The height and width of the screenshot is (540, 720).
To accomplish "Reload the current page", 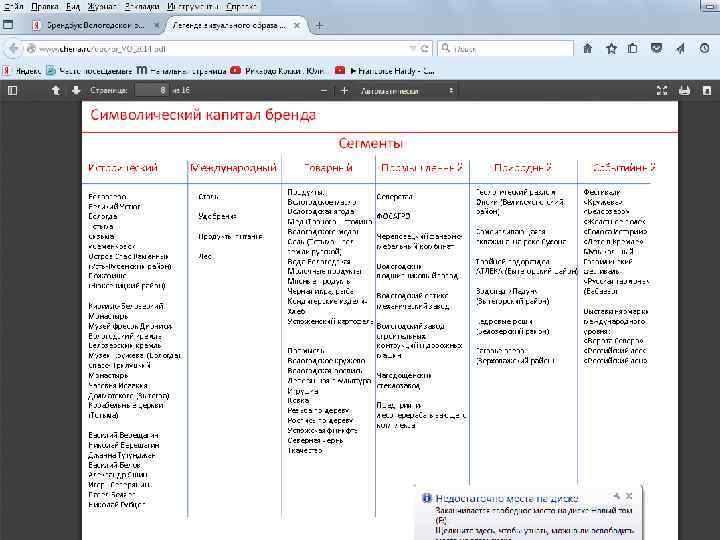I will coord(425,48).
